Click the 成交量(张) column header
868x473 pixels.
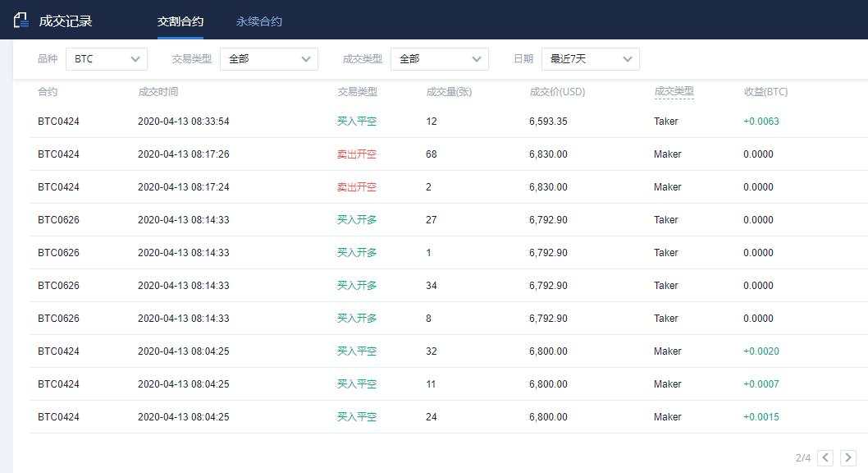click(449, 91)
